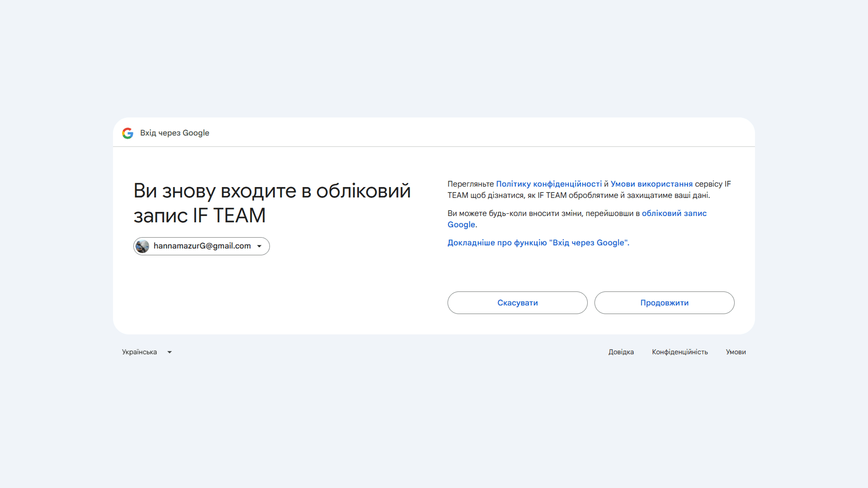Open the Умови використання link

[652, 184]
